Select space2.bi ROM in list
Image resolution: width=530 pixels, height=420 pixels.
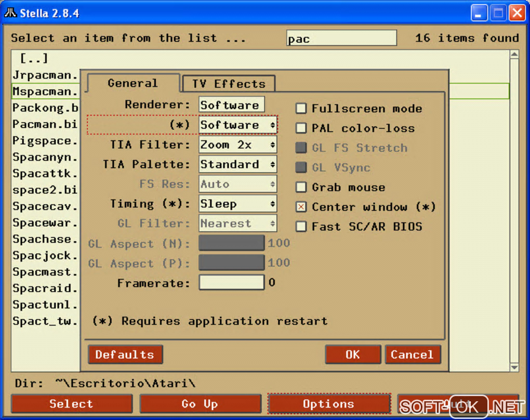click(45, 190)
